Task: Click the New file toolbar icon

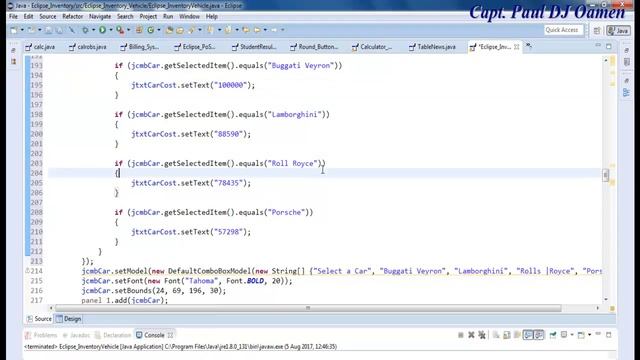Action: pos(14,30)
